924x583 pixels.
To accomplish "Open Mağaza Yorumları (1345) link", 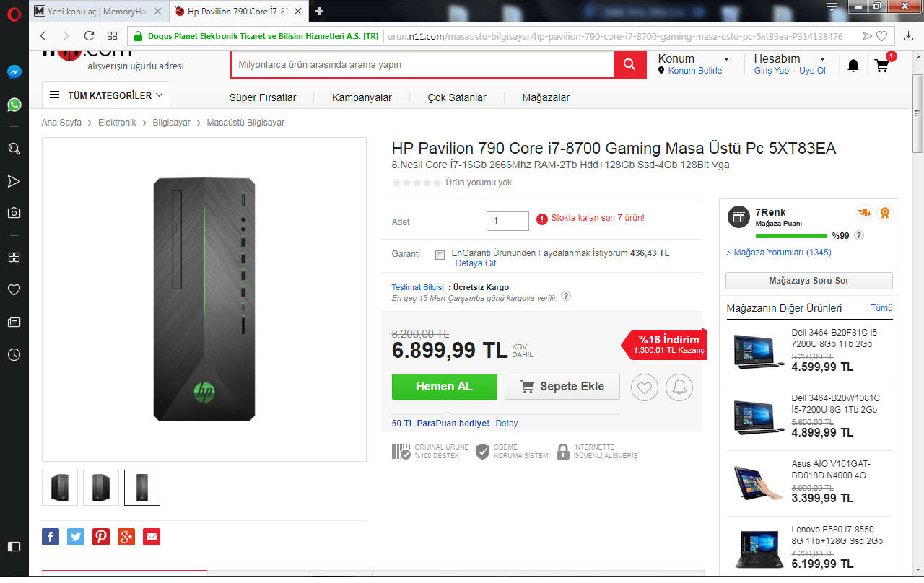I will 783,253.
